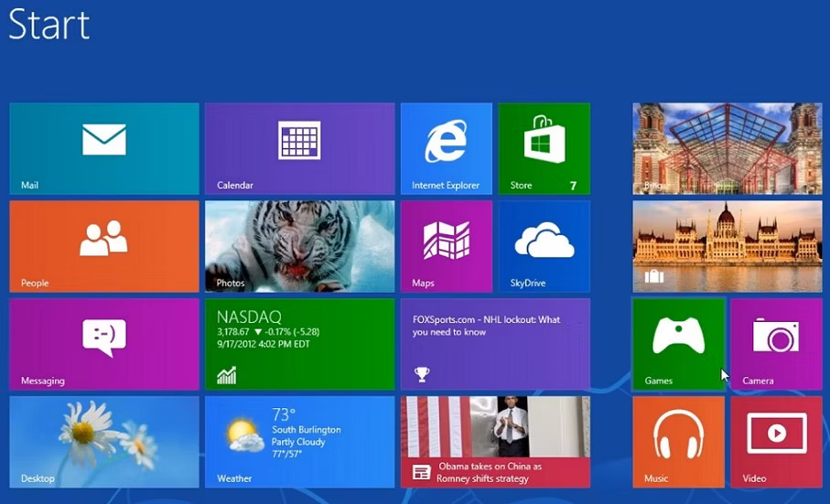Open the Travel tile showing parliament building
Viewport: 830px width, 504px height.
coord(727,246)
